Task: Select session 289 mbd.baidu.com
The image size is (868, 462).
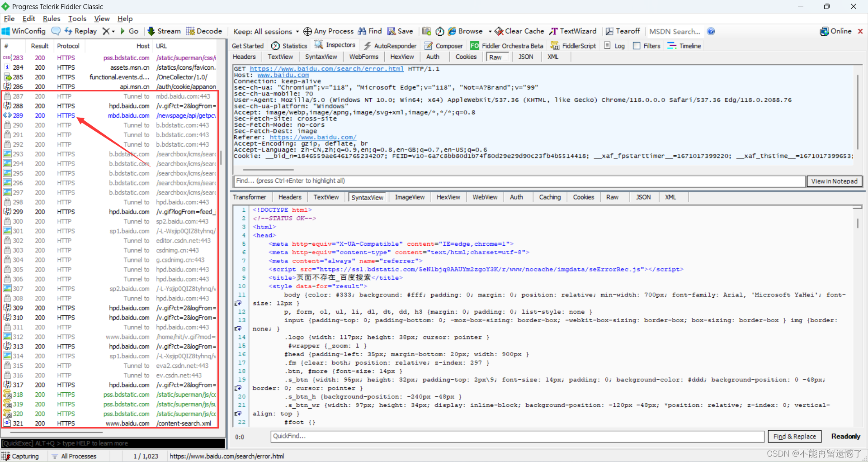Action: pos(110,115)
